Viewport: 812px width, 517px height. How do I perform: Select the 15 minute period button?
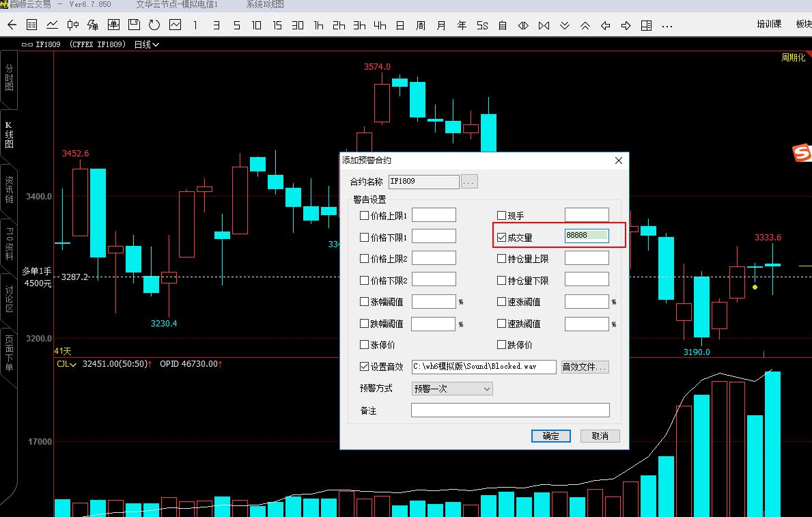[277, 25]
